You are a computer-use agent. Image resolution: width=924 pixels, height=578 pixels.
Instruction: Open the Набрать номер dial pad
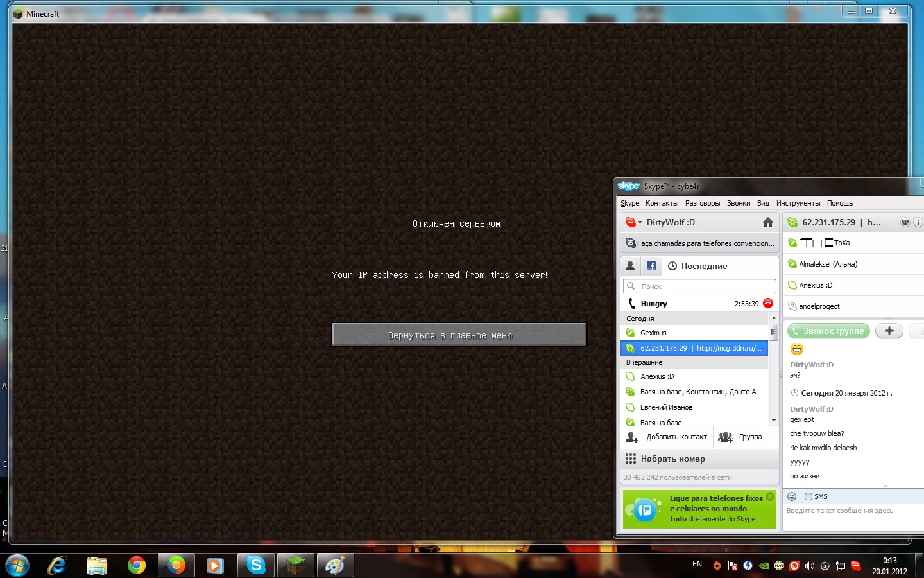pos(699,459)
